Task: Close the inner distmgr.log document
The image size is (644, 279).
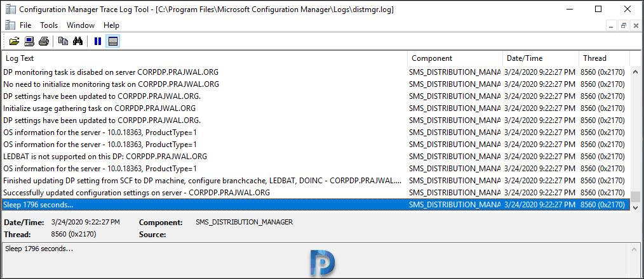Action: [x=635, y=25]
